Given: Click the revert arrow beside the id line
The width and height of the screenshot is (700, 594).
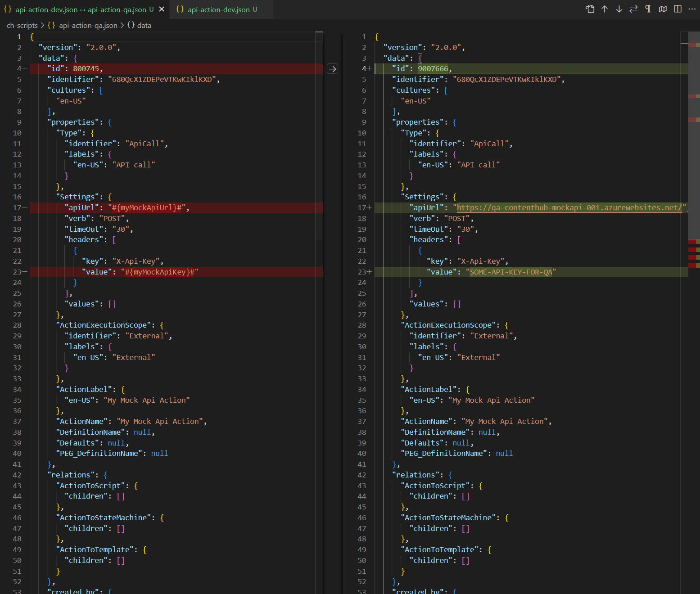Looking at the screenshot, I should point(332,69).
